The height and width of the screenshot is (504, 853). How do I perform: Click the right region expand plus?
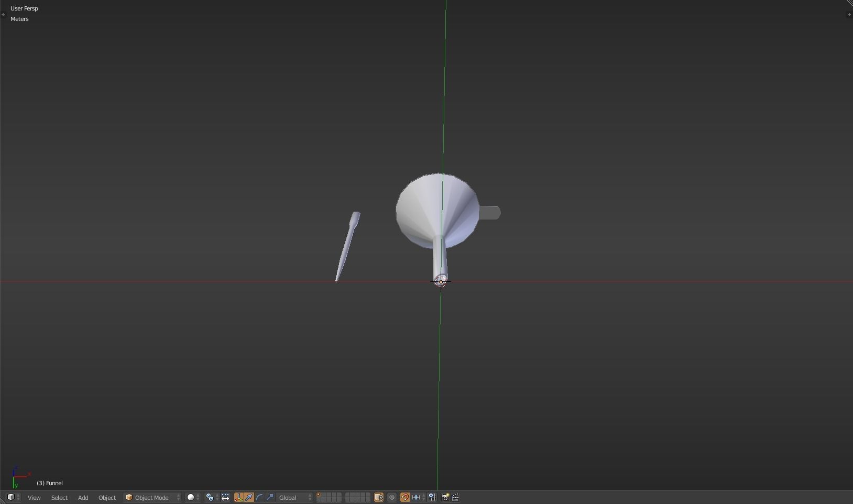point(849,15)
